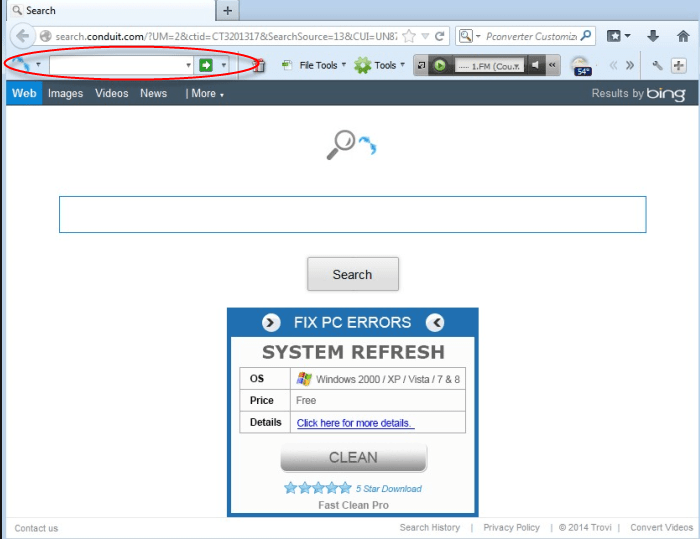
Task: Select the Search browser tab
Action: tap(112, 10)
